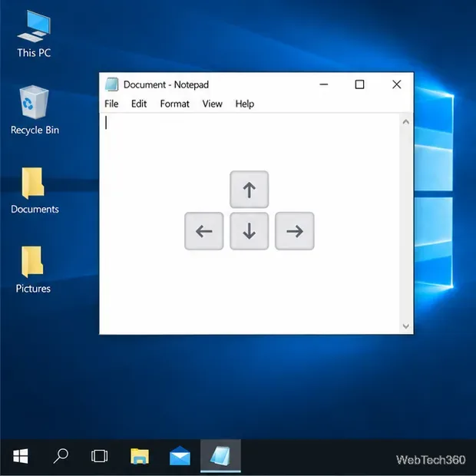The width and height of the screenshot is (476, 476).
Task: Click scrollbar down arrow in Notepad
Action: click(406, 326)
